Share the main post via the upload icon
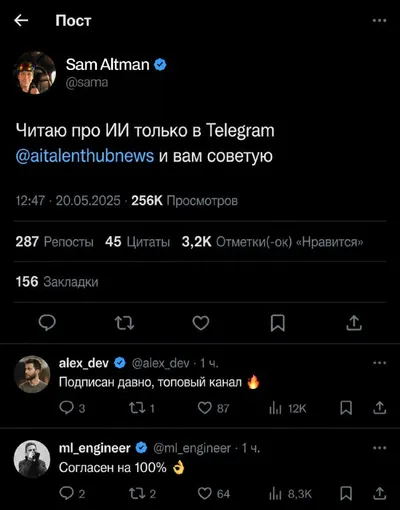400x510 pixels. click(354, 323)
